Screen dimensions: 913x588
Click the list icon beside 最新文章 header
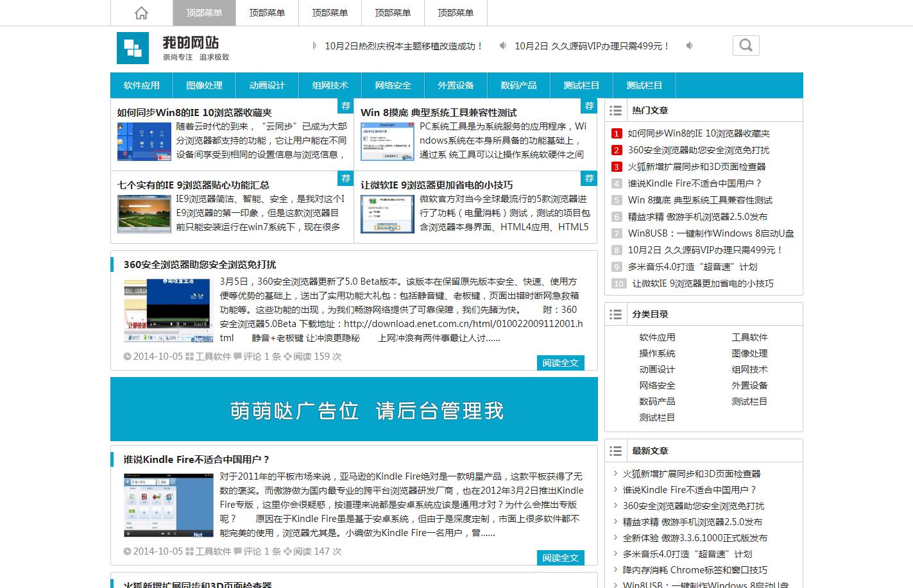(x=615, y=450)
